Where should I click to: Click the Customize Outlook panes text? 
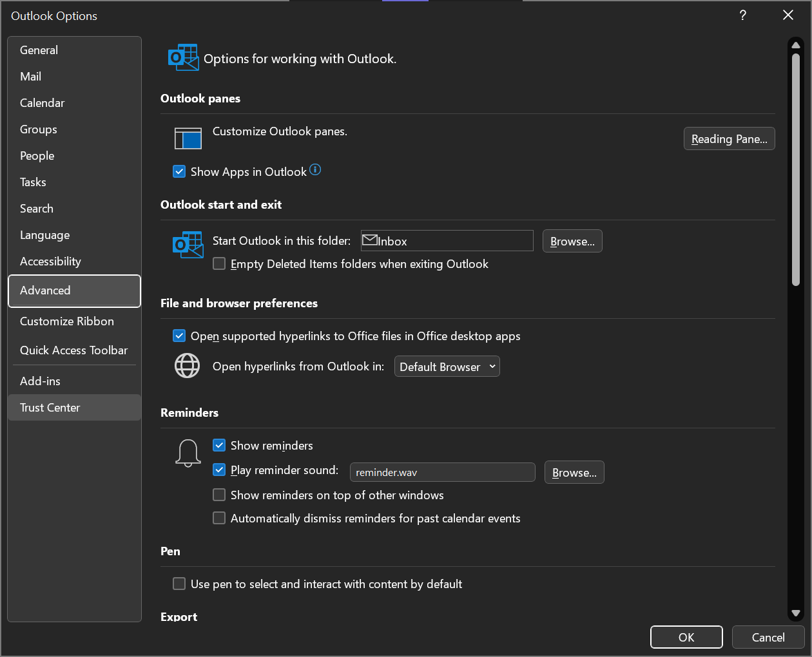[280, 131]
